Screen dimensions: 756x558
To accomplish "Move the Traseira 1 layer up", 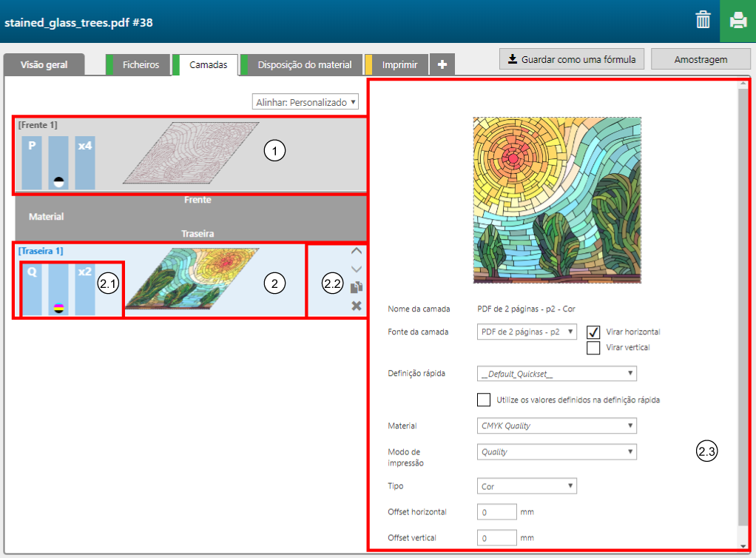I will point(357,251).
